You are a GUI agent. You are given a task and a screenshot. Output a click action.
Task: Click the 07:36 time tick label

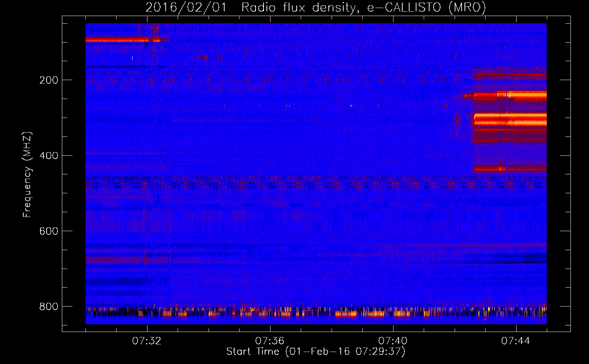point(270,341)
